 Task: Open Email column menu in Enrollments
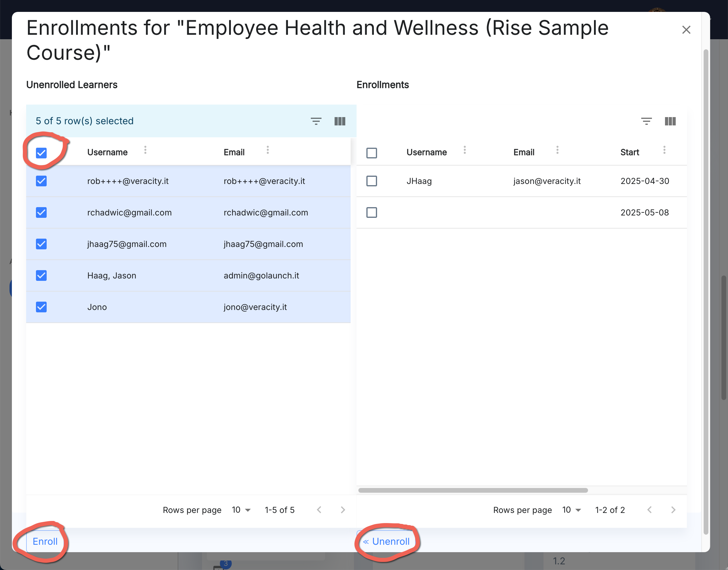coord(557,150)
